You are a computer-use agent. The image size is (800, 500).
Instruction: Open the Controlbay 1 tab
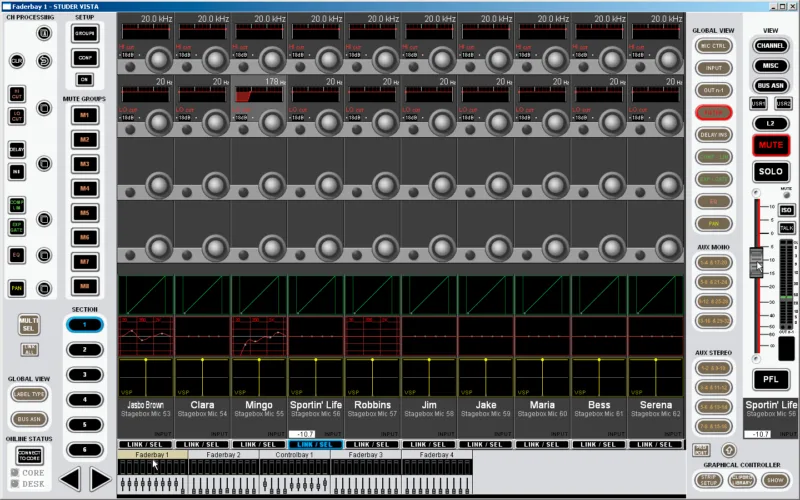point(294,455)
